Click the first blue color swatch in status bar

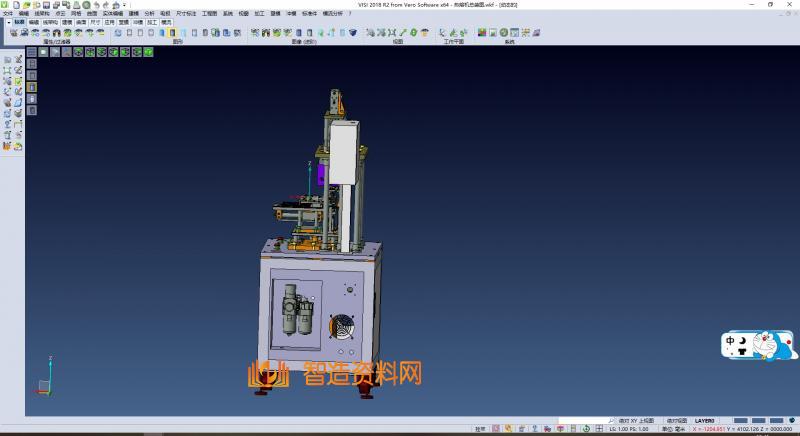pyautogui.click(x=741, y=420)
